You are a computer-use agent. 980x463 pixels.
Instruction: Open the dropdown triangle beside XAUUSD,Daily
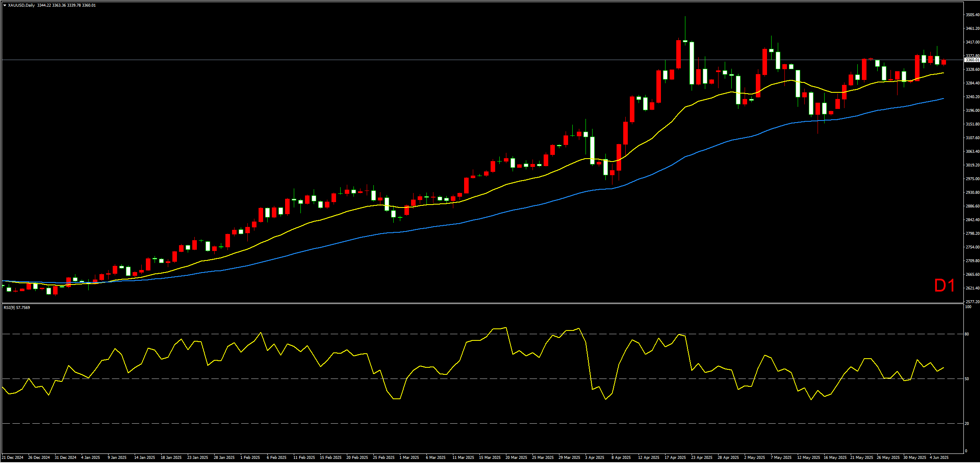coord(5,5)
